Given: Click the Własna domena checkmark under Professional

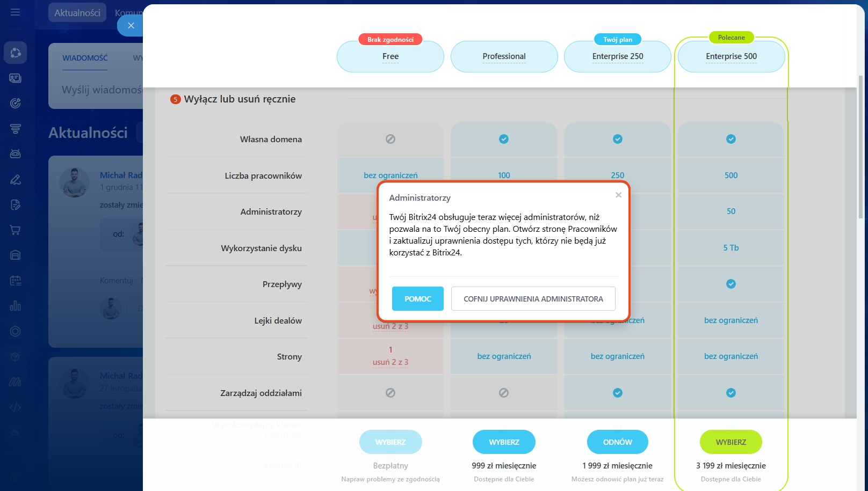Looking at the screenshot, I should point(504,139).
